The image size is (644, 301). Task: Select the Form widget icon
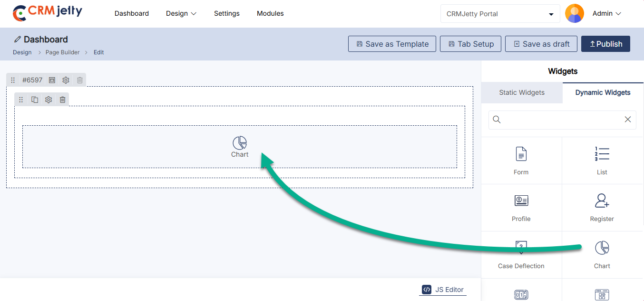point(521,154)
